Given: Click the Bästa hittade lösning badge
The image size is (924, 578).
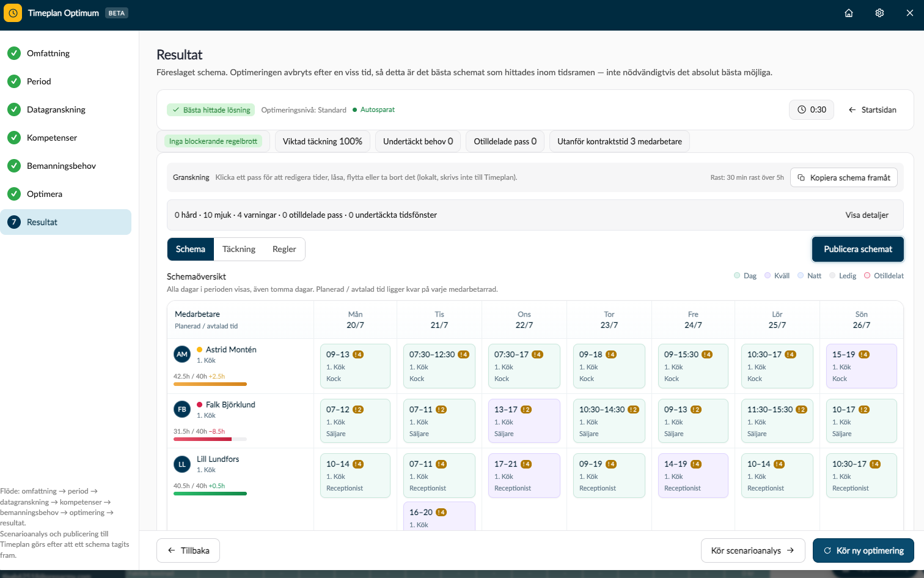Looking at the screenshot, I should pyautogui.click(x=211, y=110).
